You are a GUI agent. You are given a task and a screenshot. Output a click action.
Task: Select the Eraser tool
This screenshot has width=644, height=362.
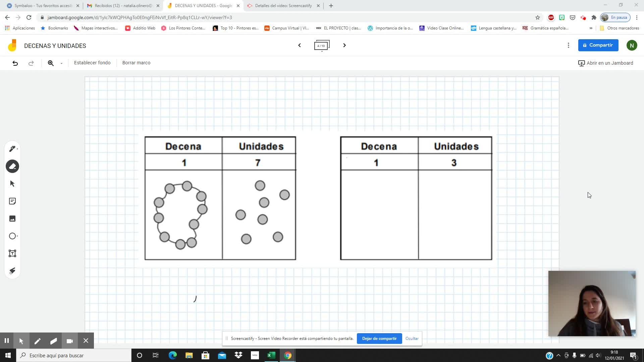(x=12, y=166)
